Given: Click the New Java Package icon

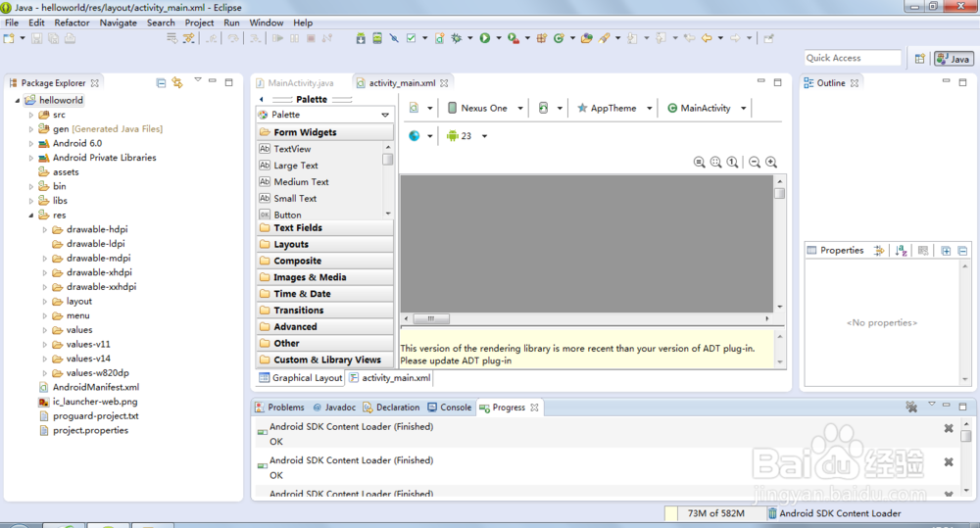Looking at the screenshot, I should point(541,38).
